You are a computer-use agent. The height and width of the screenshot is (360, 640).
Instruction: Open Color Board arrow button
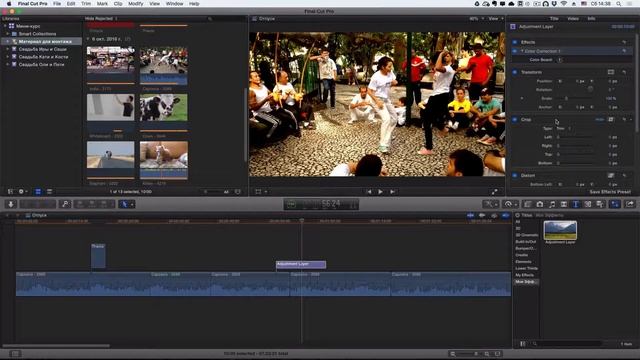click(x=560, y=60)
